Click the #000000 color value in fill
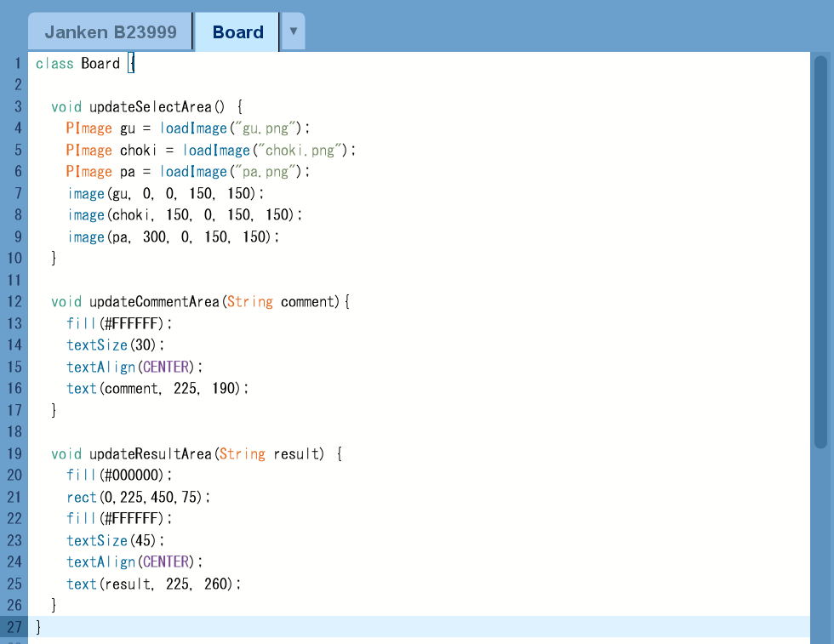 (131, 476)
